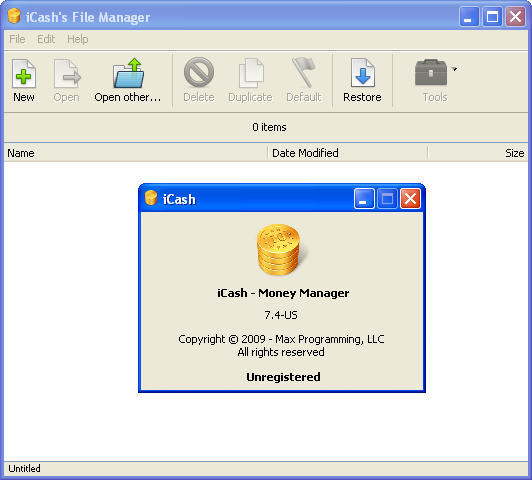Click the "Unregistered" text in dialog

coord(283,377)
